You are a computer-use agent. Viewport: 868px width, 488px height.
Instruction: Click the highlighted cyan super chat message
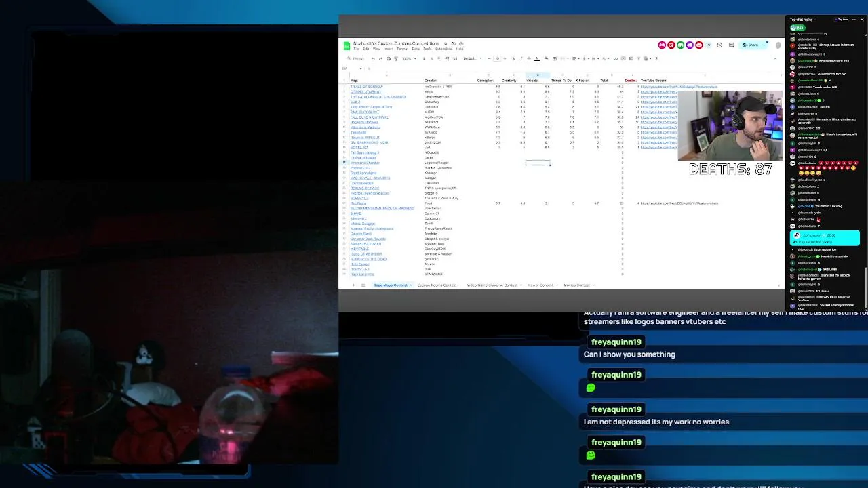click(825, 238)
